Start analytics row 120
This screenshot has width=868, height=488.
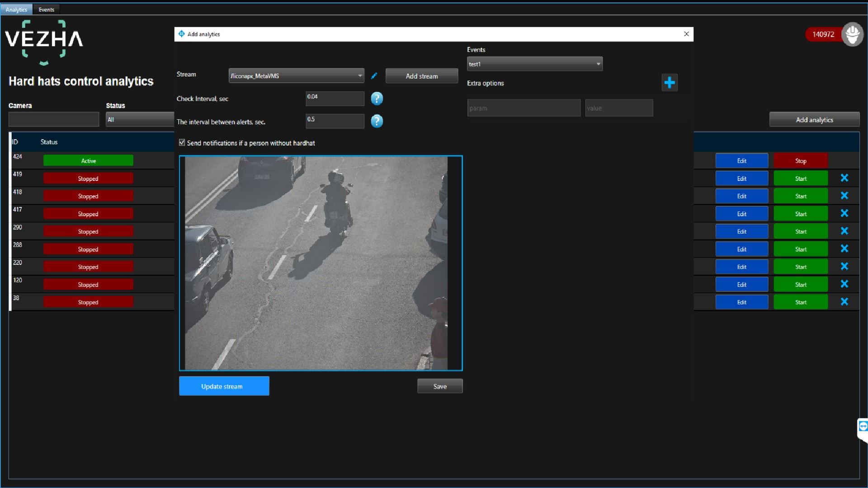(x=801, y=284)
